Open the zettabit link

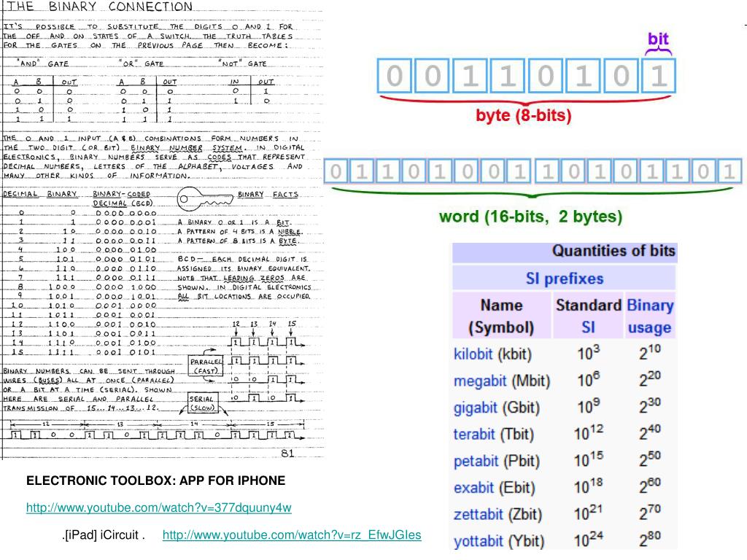(x=479, y=514)
